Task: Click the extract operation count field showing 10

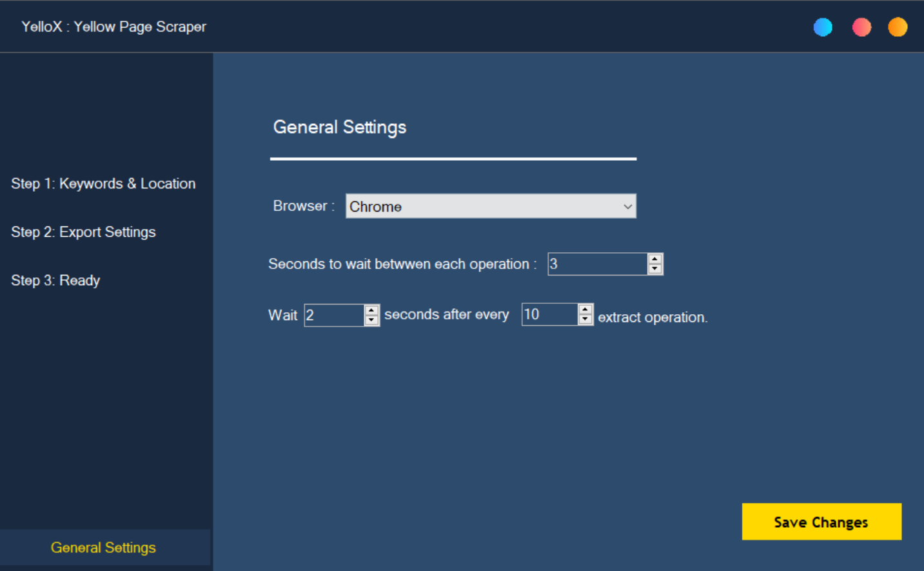Action: [549, 315]
